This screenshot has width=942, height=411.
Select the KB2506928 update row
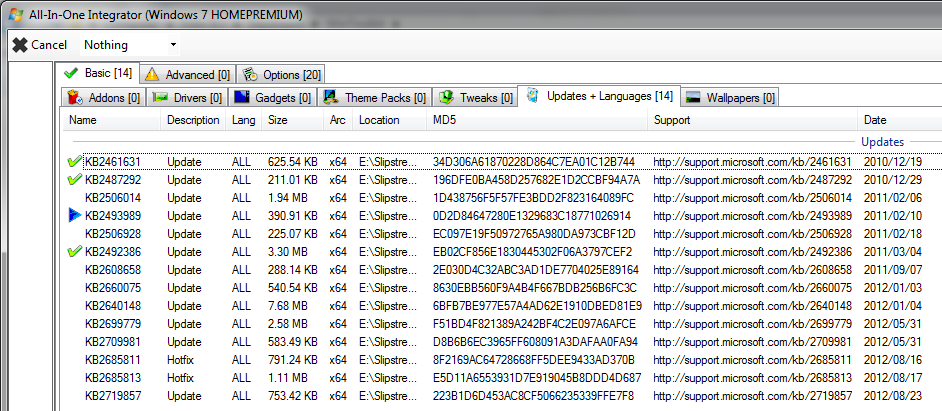tap(503, 234)
